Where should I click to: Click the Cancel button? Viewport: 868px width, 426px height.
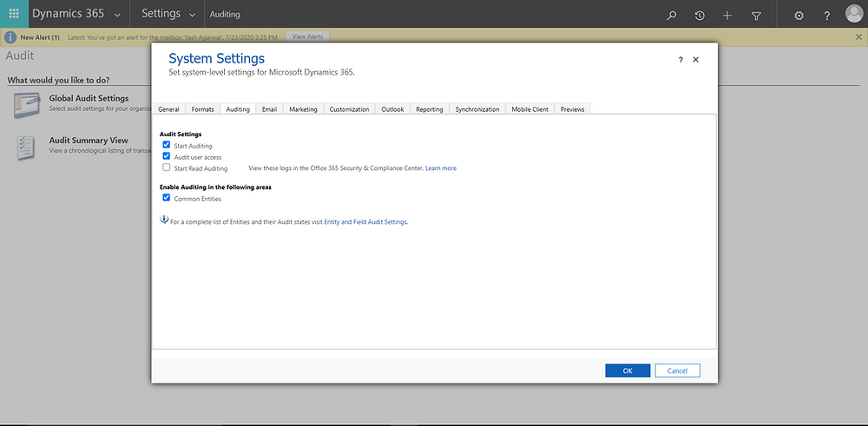678,370
